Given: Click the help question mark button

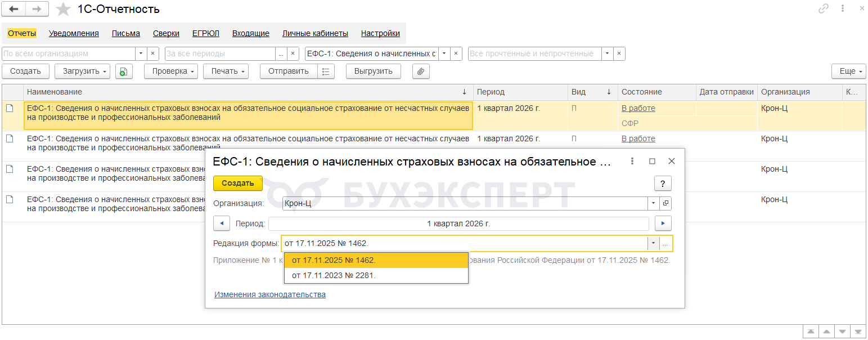Looking at the screenshot, I should pyautogui.click(x=663, y=184).
